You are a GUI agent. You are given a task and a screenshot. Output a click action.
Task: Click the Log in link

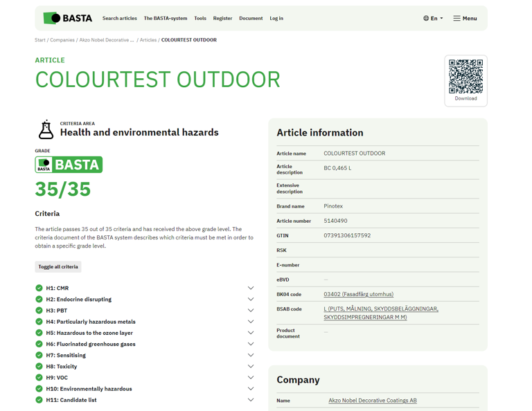click(276, 19)
